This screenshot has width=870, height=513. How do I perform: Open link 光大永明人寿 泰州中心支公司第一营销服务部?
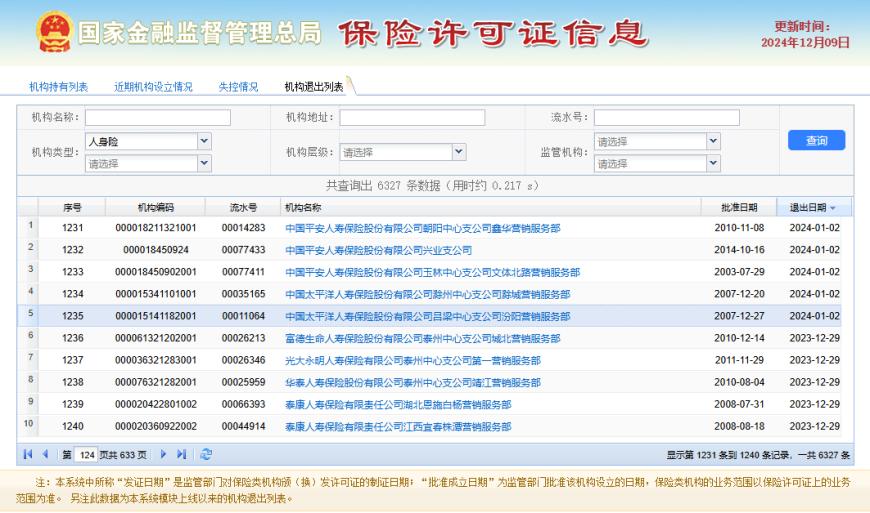pyautogui.click(x=413, y=360)
